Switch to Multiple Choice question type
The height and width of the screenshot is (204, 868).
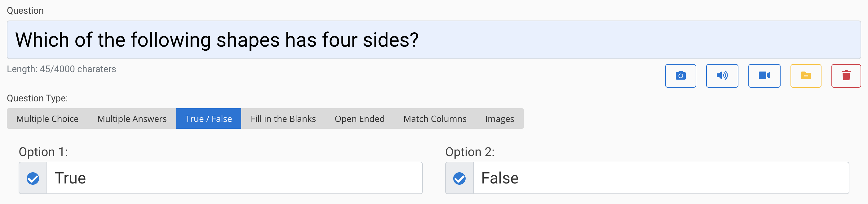tap(47, 118)
